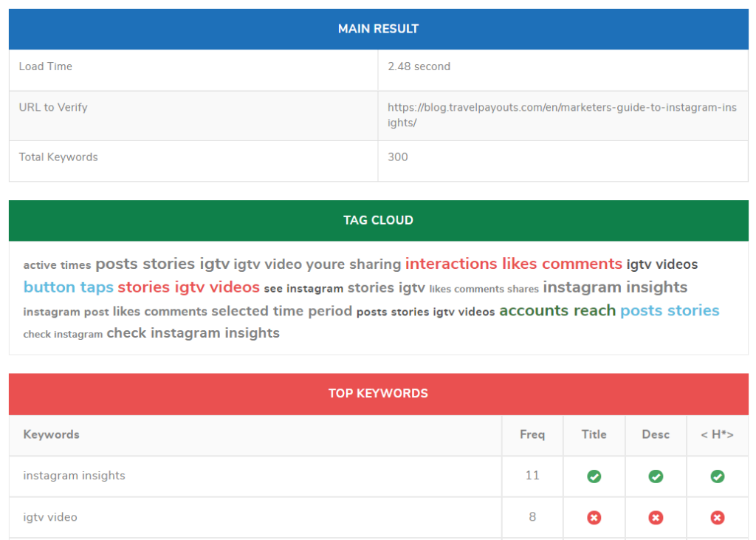Screen dimensions: 756x540
Task: Click green check in H* column for instagram insights
Action: [717, 476]
